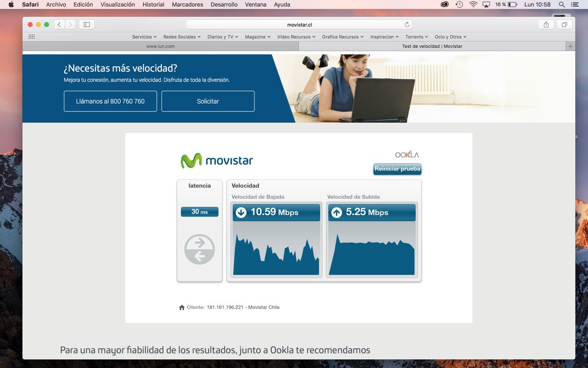
Task: Expand the Inspiracion bookmarks folder
Action: 385,37
